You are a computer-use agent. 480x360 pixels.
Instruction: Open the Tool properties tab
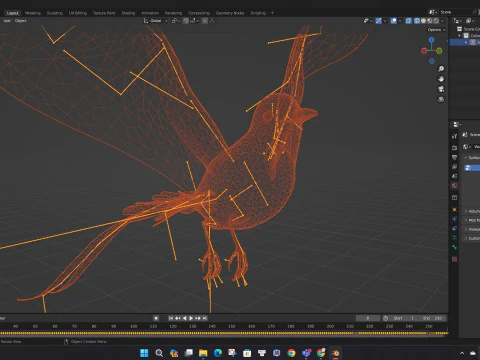coord(454,136)
